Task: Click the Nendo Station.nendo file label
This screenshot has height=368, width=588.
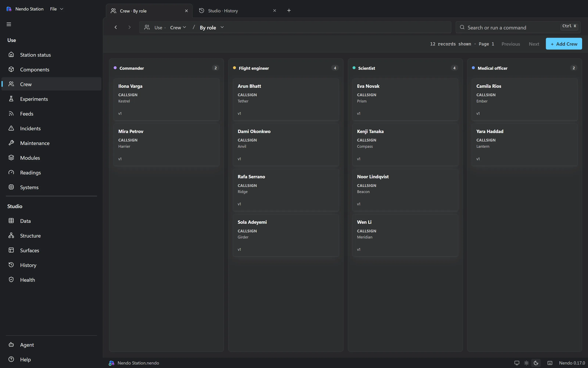Action: click(138, 363)
